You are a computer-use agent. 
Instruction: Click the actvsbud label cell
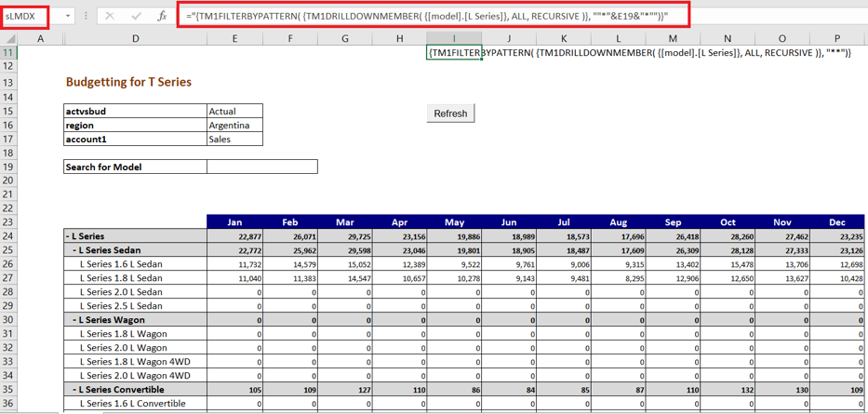point(136,111)
